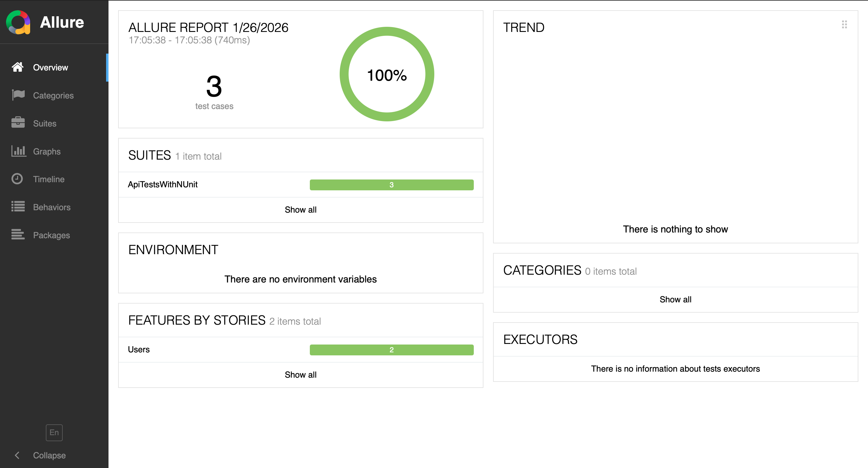Viewport: 868px width, 468px height.
Task: Open the Graphs section label
Action: tap(47, 151)
